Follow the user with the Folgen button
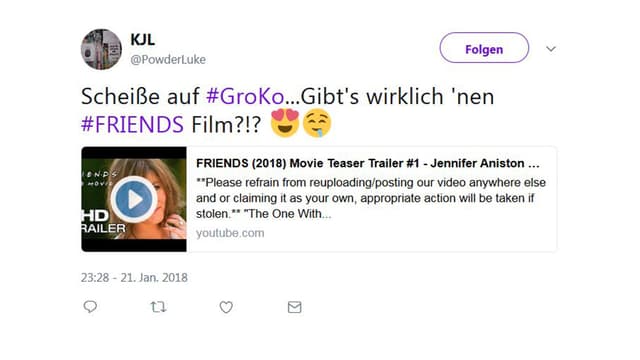This screenshot has height=360, width=640. (x=484, y=48)
